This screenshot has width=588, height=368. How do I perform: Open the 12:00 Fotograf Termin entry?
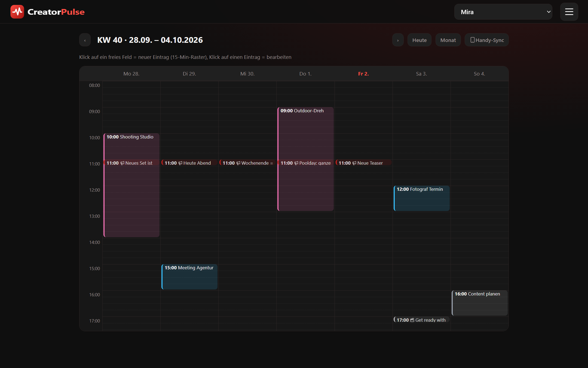point(421,198)
